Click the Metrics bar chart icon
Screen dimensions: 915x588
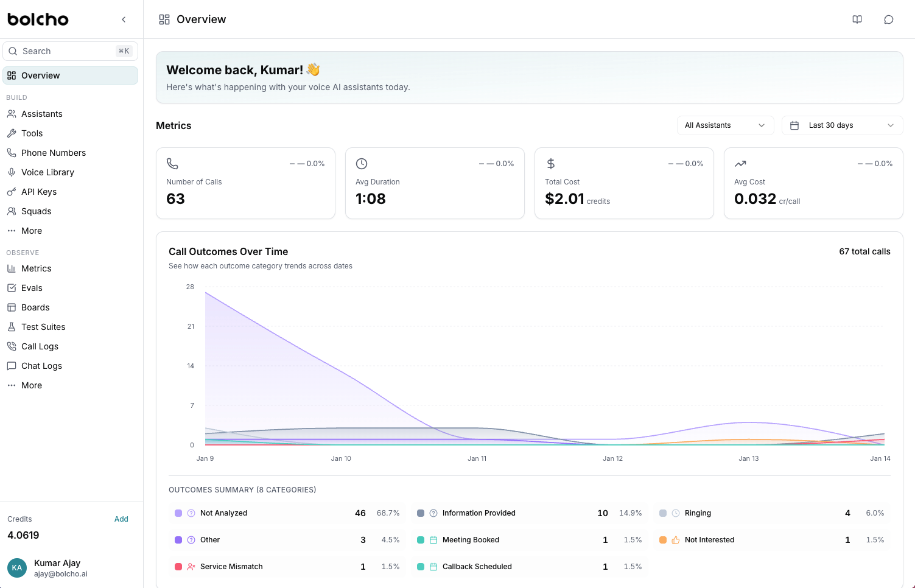(x=12, y=268)
